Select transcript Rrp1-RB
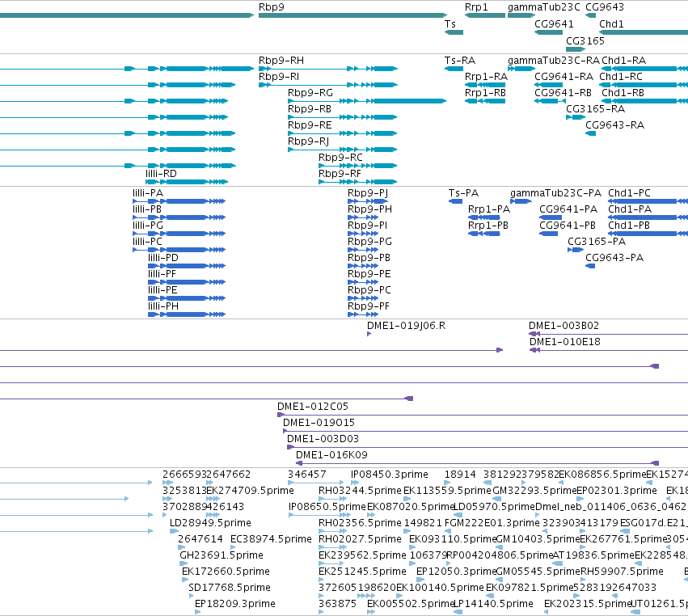This screenshot has width=688, height=616. coord(485,93)
